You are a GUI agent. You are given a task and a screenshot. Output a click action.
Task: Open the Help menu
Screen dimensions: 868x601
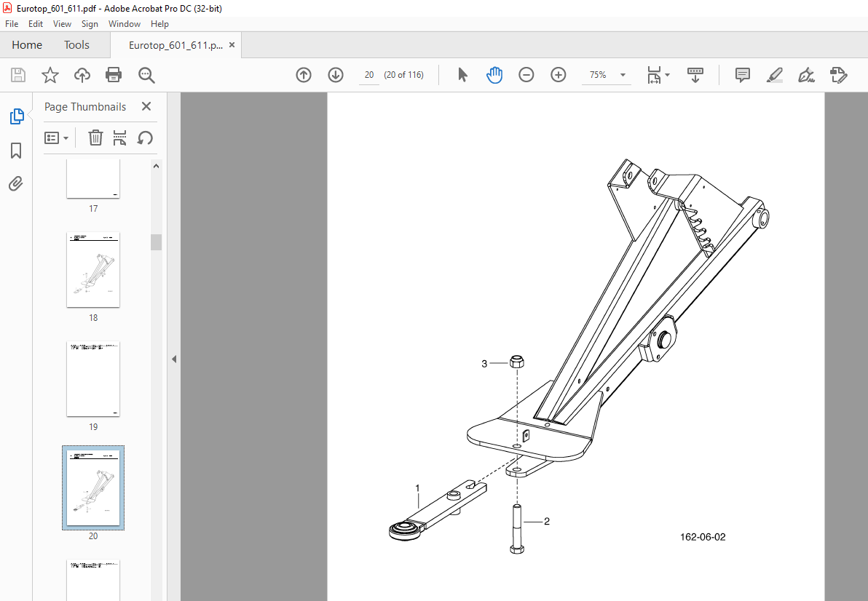(x=159, y=24)
